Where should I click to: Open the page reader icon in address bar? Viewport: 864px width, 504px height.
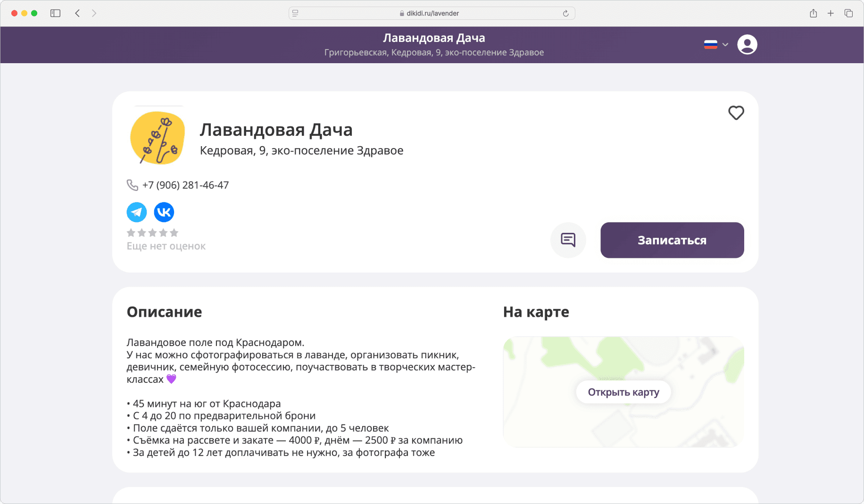(295, 13)
